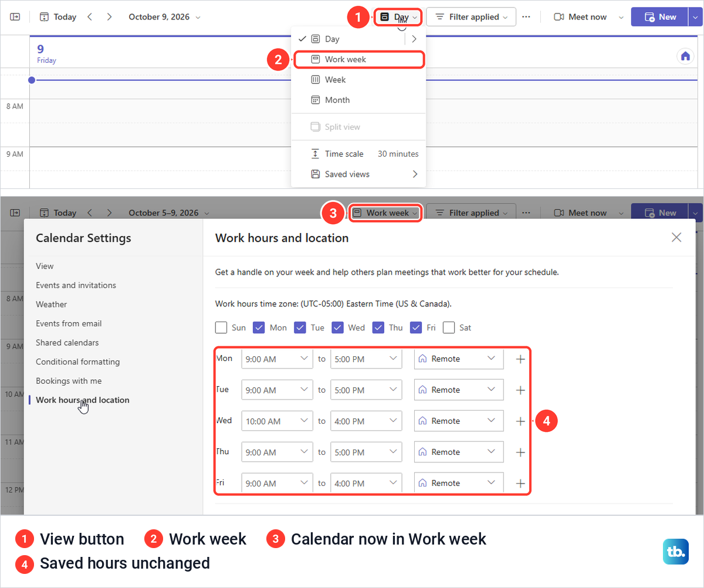
Task: Add another time slot for Wednesday
Action: pyautogui.click(x=520, y=421)
